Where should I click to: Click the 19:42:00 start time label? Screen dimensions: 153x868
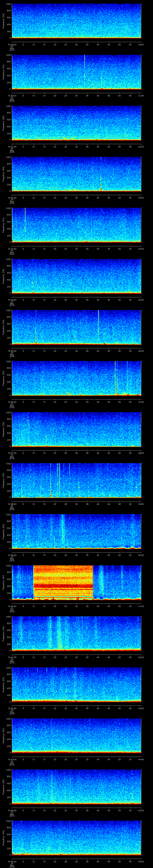tap(12, 708)
